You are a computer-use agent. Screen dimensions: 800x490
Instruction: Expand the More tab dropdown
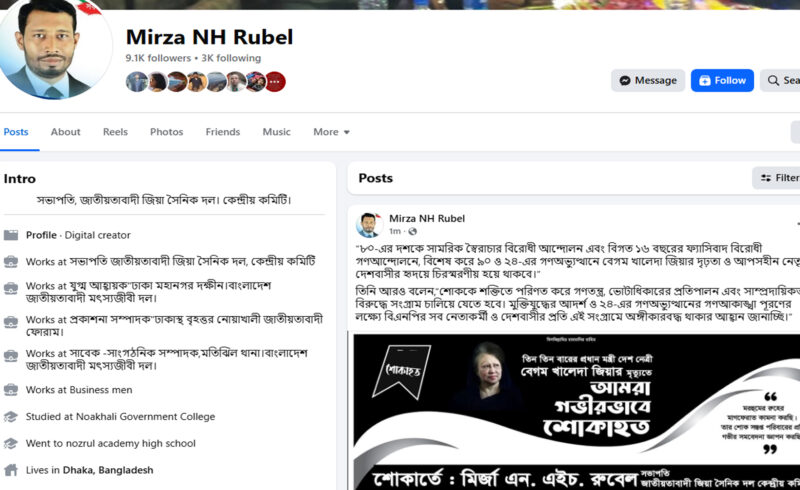[x=332, y=132]
